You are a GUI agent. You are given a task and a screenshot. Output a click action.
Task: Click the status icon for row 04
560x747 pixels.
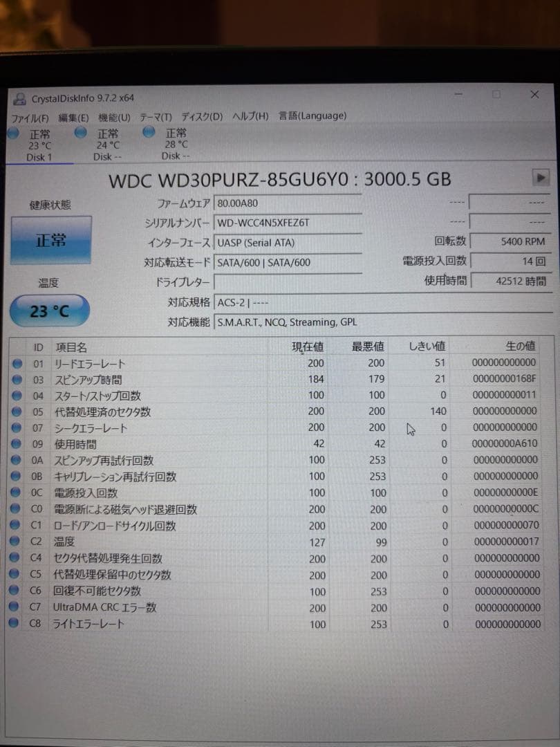click(x=17, y=396)
